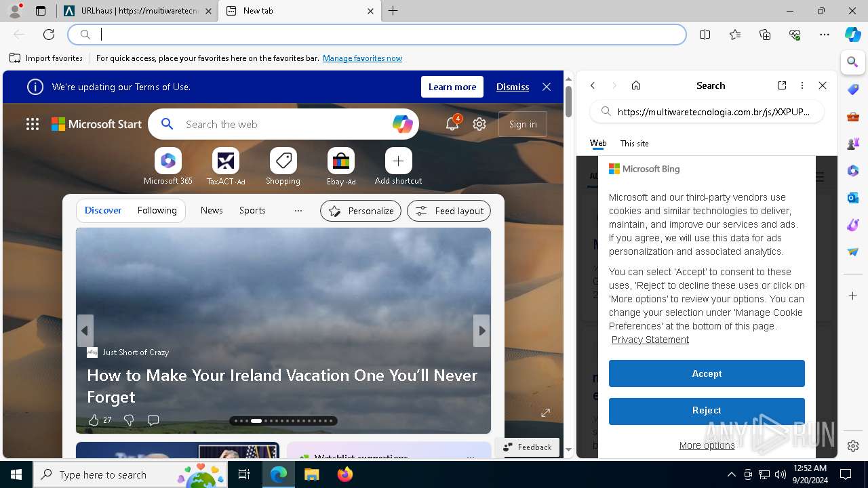Image resolution: width=868 pixels, height=488 pixels.
Task: Open the sidebar Shopping tag icon
Action: tap(853, 89)
